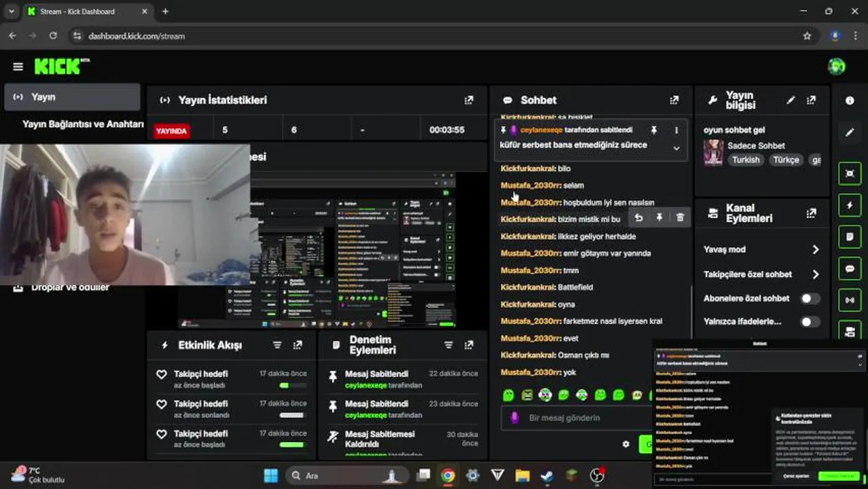Click the Çerez ayarları button
The image size is (868, 489).
pos(796,477)
